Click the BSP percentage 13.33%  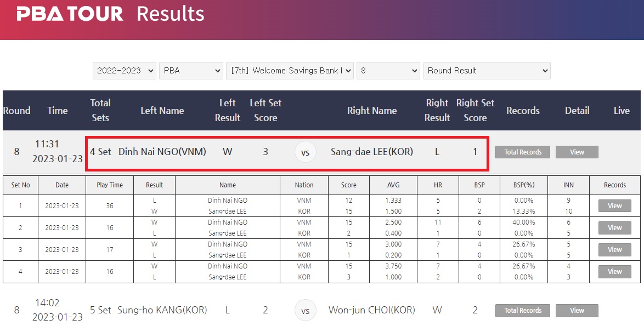(x=524, y=211)
